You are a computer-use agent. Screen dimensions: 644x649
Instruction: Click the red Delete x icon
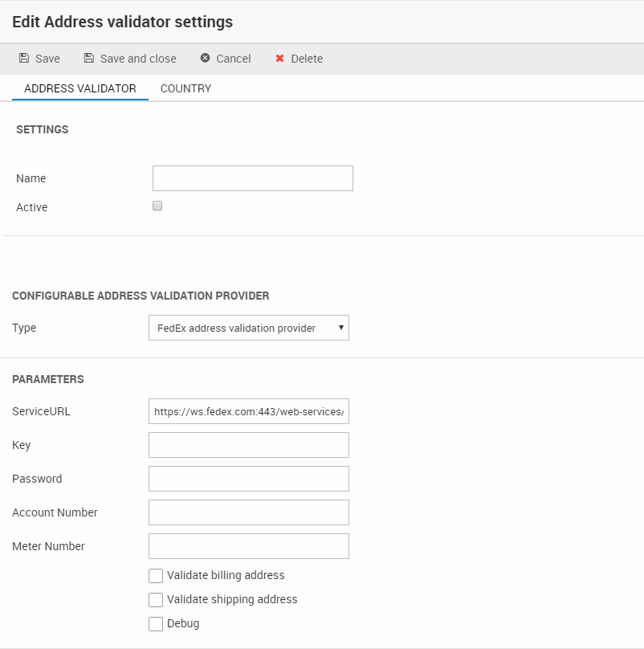point(280,59)
